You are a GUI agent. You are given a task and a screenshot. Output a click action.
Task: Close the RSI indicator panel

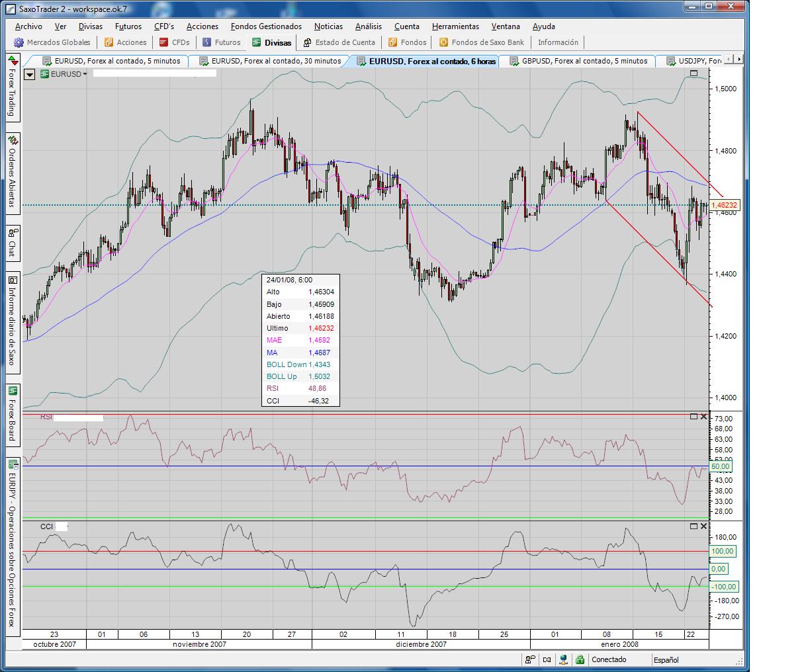[x=703, y=417]
